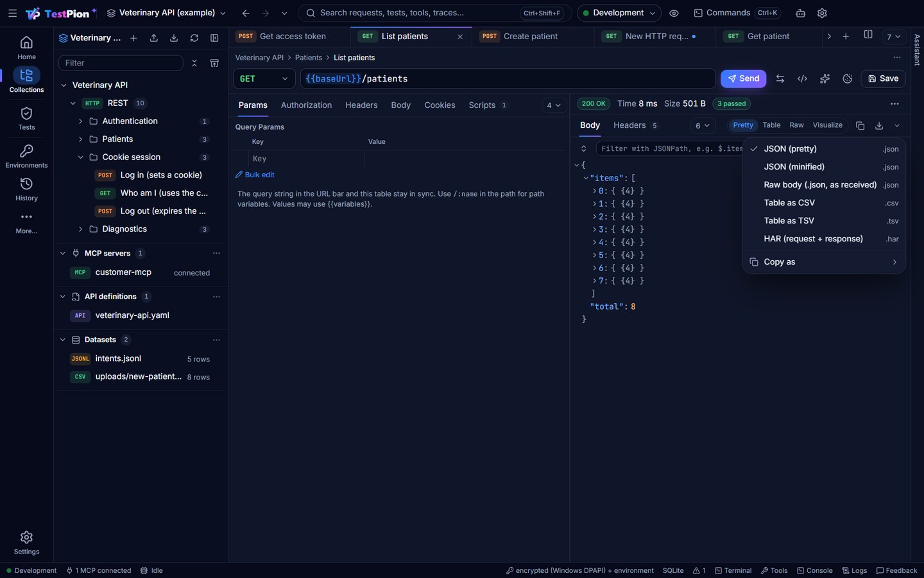Collapse the Cookie session folder

80,157
